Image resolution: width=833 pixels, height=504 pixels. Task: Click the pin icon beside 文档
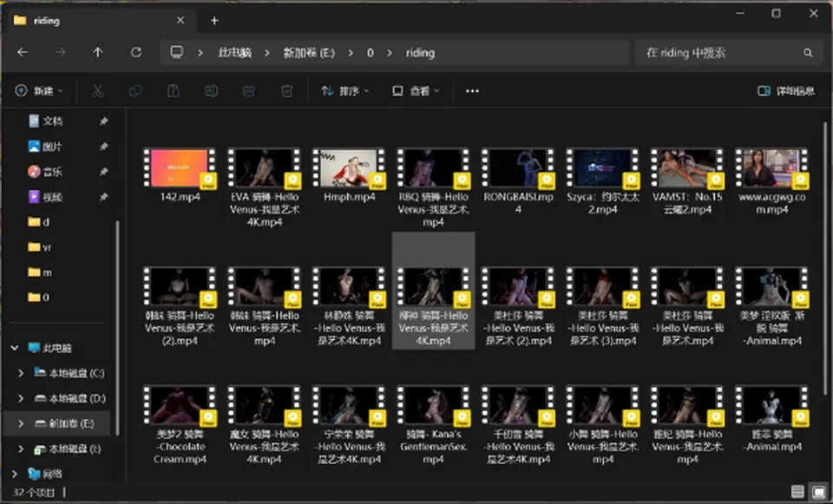pos(103,121)
